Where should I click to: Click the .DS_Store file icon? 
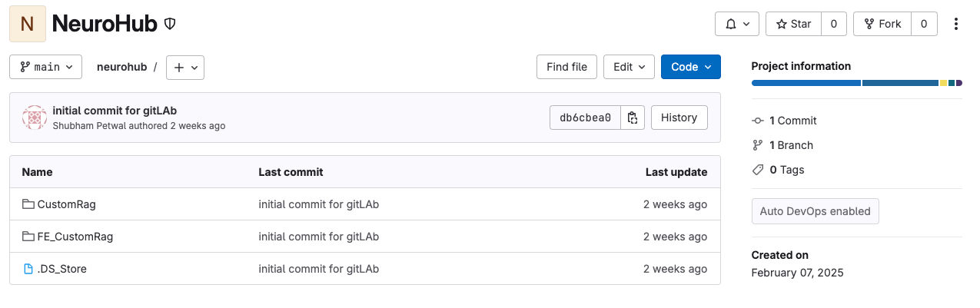coord(28,269)
